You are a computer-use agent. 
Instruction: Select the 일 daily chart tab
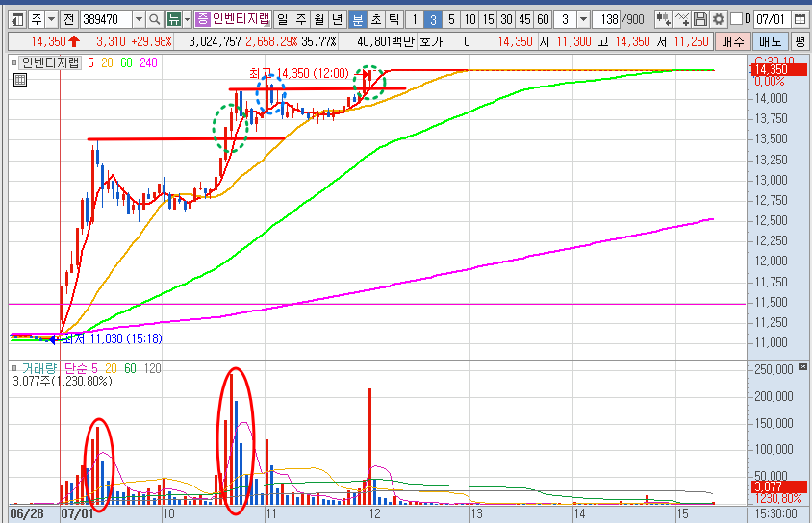click(x=282, y=19)
